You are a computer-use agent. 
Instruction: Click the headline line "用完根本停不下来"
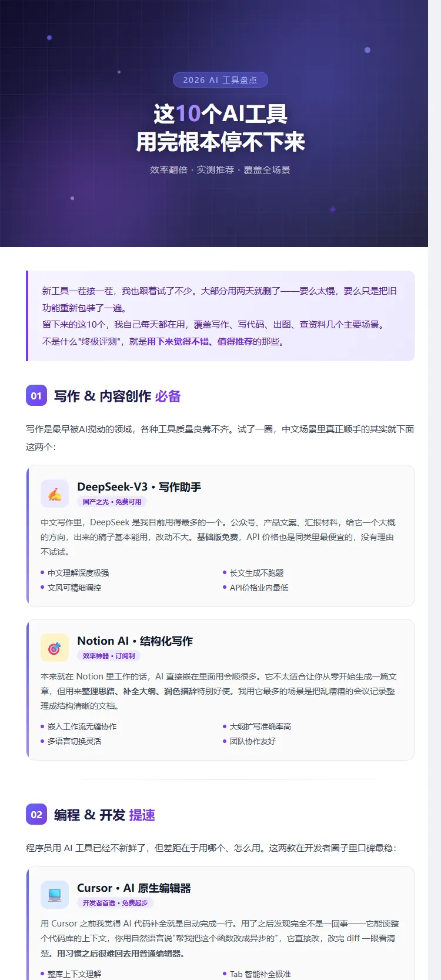click(x=220, y=142)
